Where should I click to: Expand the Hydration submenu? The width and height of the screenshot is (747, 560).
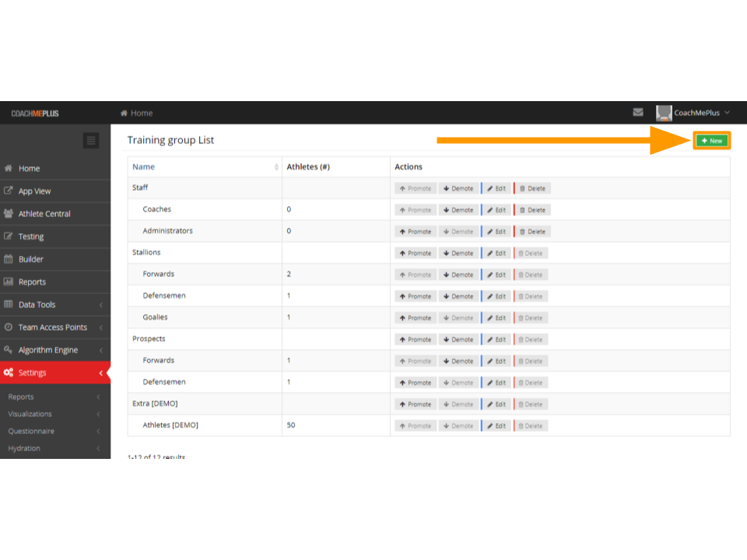pos(55,448)
